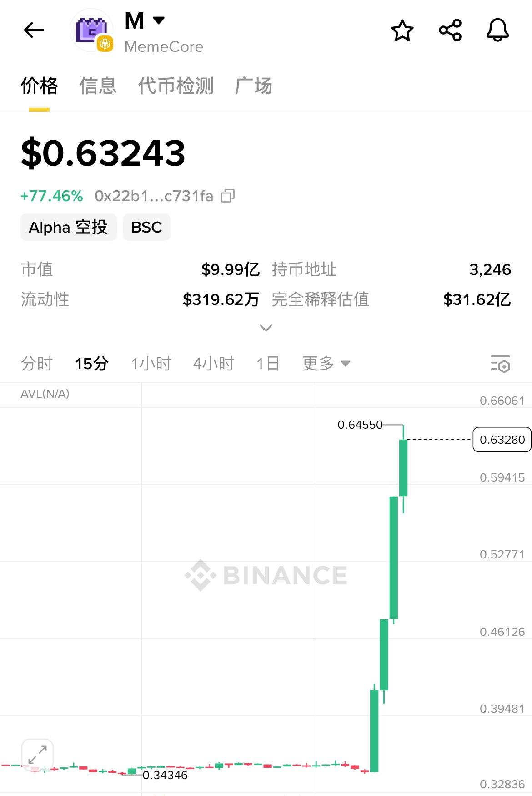
Task: Click the 0.63280 current price marker
Action: pyautogui.click(x=502, y=440)
